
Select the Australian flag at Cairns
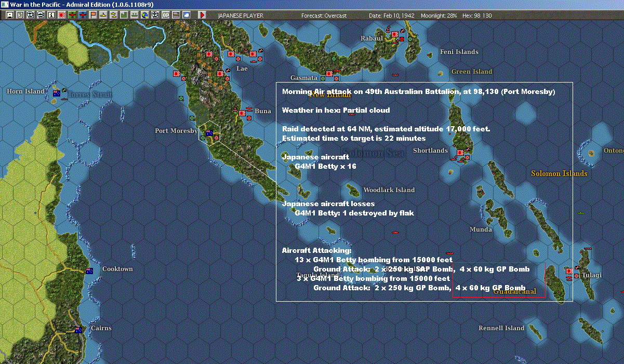tap(78, 330)
